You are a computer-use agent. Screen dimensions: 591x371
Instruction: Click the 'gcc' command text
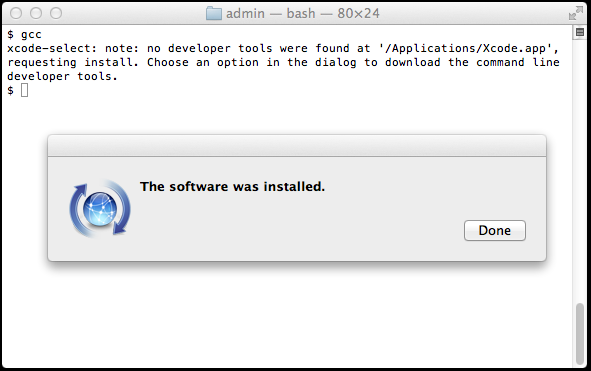click(31, 35)
